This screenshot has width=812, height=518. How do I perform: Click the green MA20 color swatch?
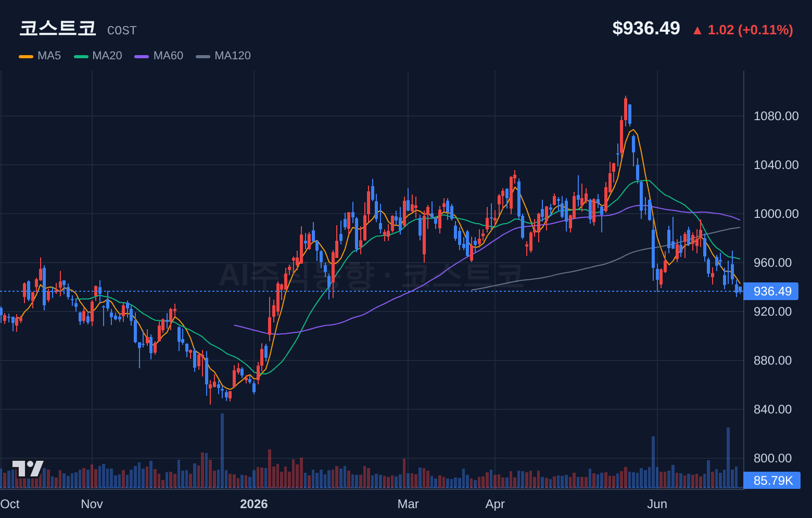point(81,56)
